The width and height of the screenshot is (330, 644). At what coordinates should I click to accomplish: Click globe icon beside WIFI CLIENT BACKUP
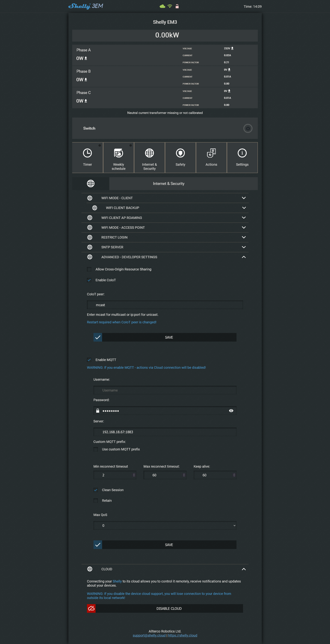[95, 208]
